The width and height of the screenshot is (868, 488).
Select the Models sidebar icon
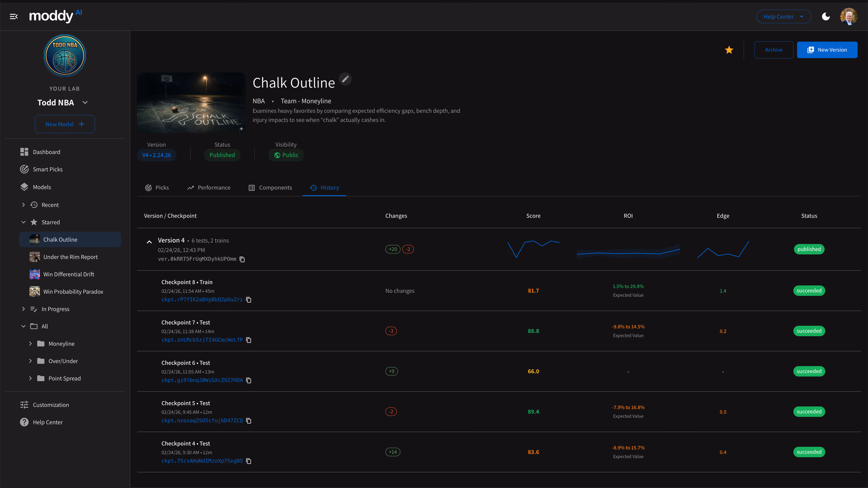click(24, 187)
